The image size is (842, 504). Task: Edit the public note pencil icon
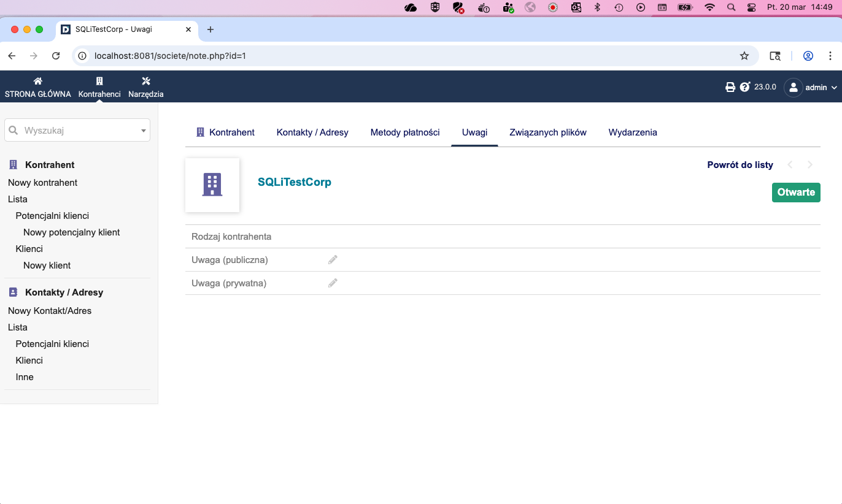333,260
